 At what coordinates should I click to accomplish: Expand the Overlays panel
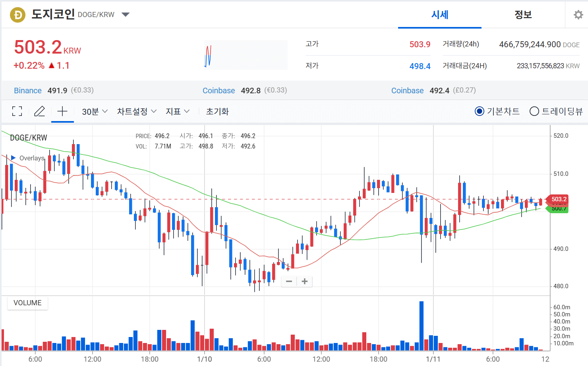tap(13, 158)
